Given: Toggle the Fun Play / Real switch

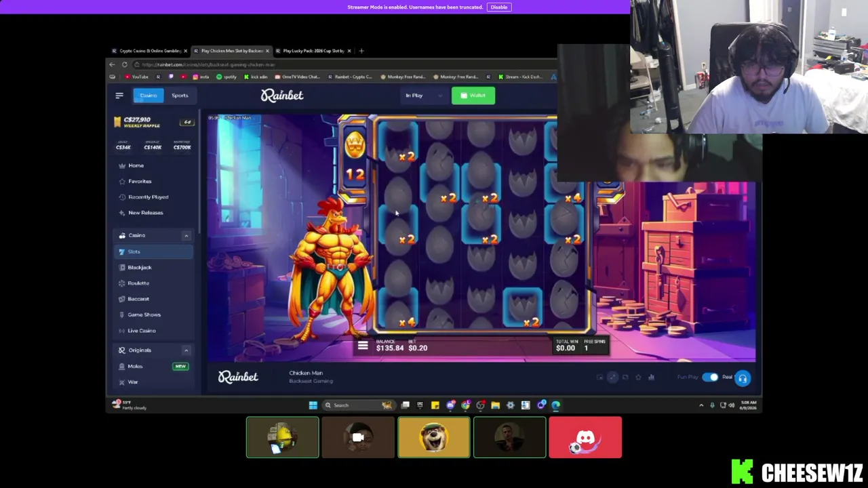Looking at the screenshot, I should tap(709, 378).
